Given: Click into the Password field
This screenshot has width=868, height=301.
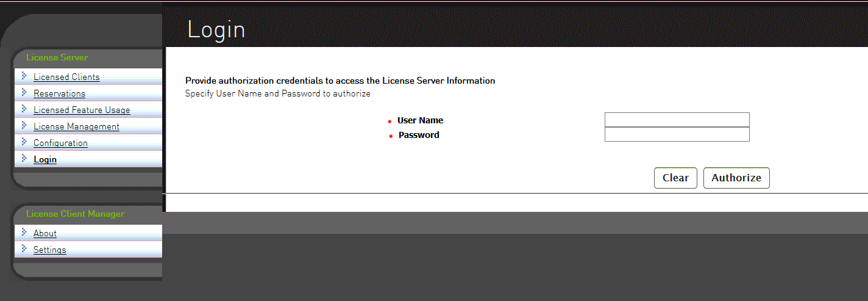Looking at the screenshot, I should pos(677,134).
